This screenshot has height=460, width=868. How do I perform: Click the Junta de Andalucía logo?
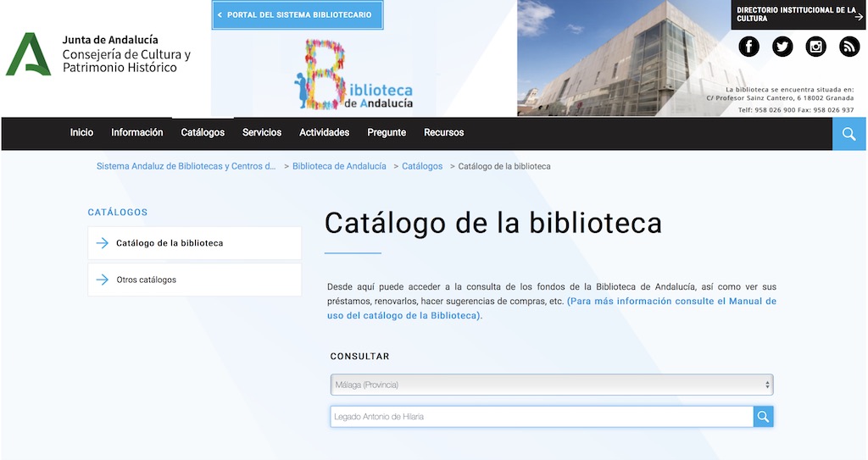click(x=28, y=53)
